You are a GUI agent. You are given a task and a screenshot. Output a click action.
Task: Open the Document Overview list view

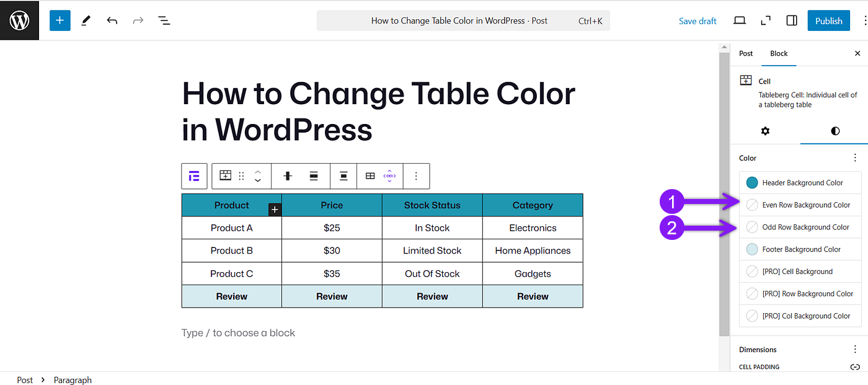164,20
